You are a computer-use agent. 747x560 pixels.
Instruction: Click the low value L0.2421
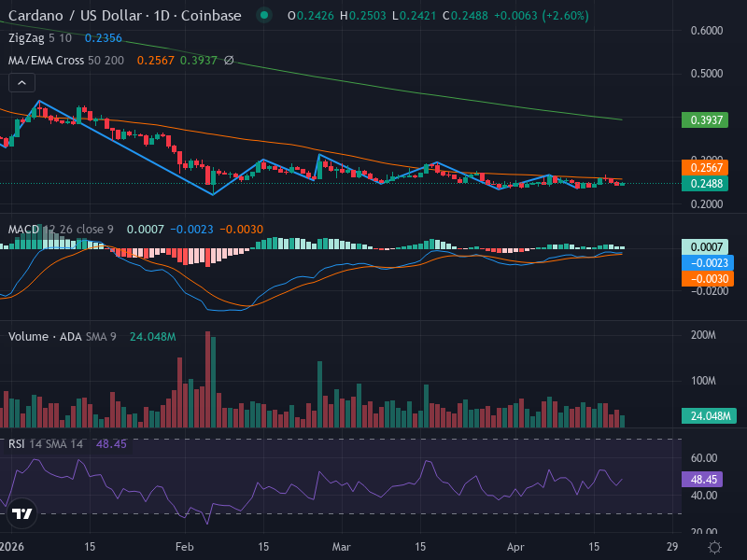(x=414, y=16)
